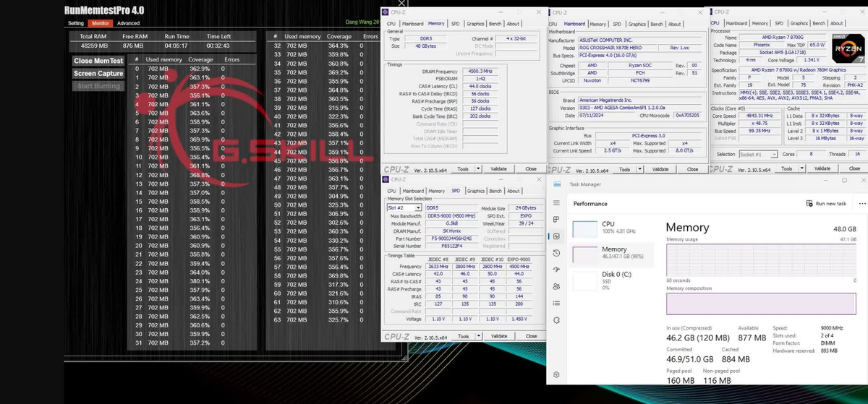Image resolution: width=868 pixels, height=404 pixels.
Task: Open Task Manager Settings gear icon
Action: click(556, 374)
